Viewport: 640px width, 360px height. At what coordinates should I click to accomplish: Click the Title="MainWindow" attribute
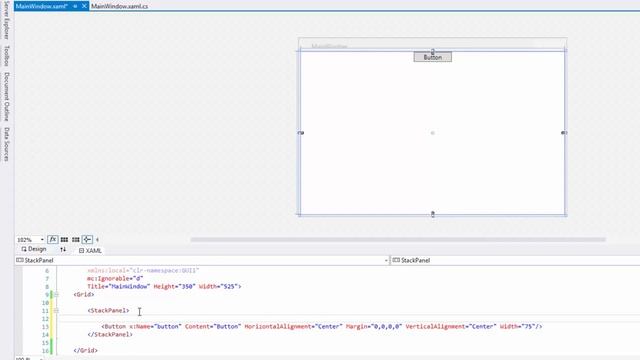(x=118, y=287)
